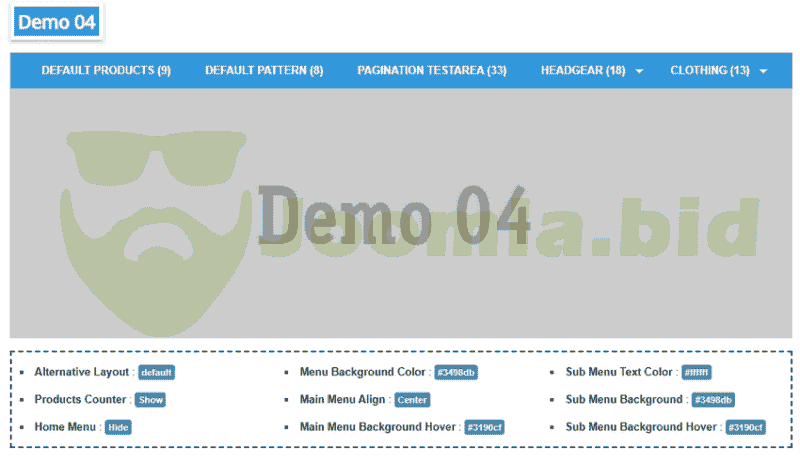Expand the Clothing dropdown arrow

[x=763, y=72]
